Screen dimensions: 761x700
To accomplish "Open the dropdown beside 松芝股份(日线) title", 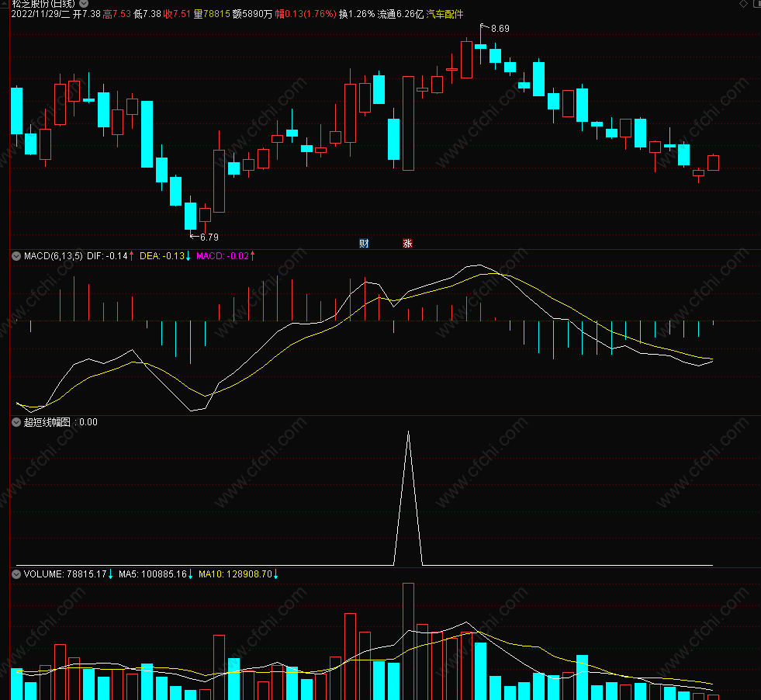I will tap(84, 3).
